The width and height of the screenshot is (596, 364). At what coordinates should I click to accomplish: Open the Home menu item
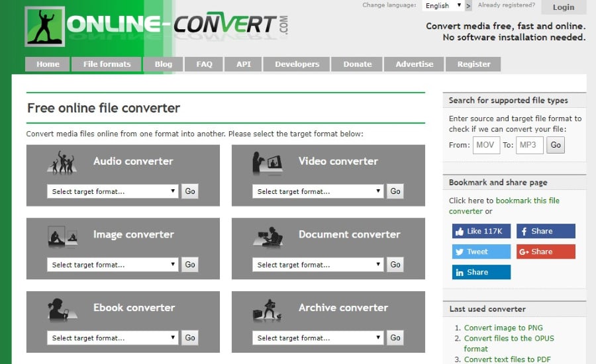pos(48,64)
